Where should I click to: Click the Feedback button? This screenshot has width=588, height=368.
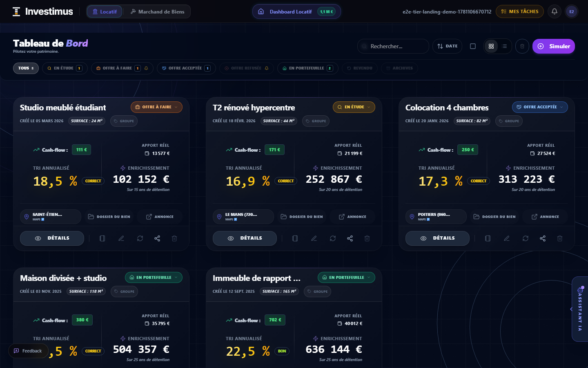(28, 351)
